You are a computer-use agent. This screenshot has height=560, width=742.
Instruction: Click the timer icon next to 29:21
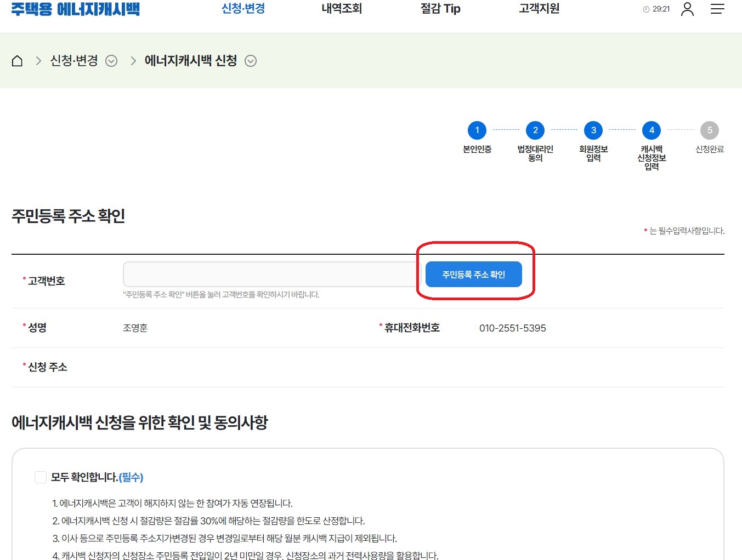(x=645, y=9)
